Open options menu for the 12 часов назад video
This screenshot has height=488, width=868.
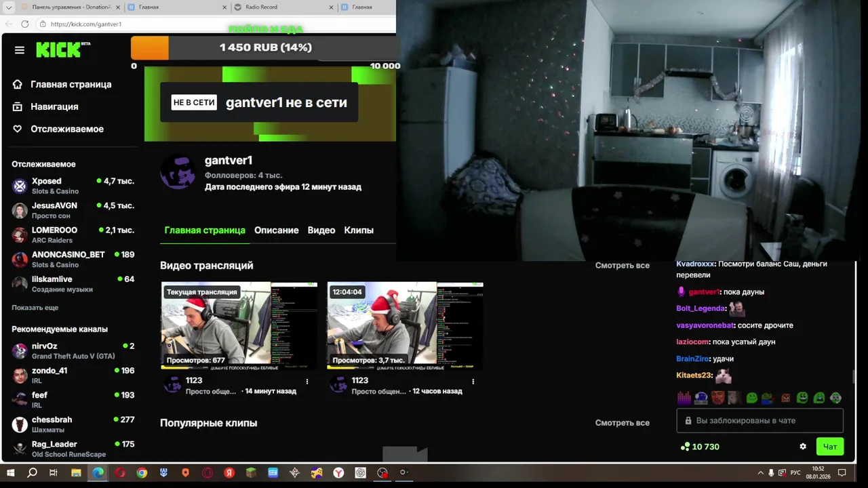click(473, 382)
